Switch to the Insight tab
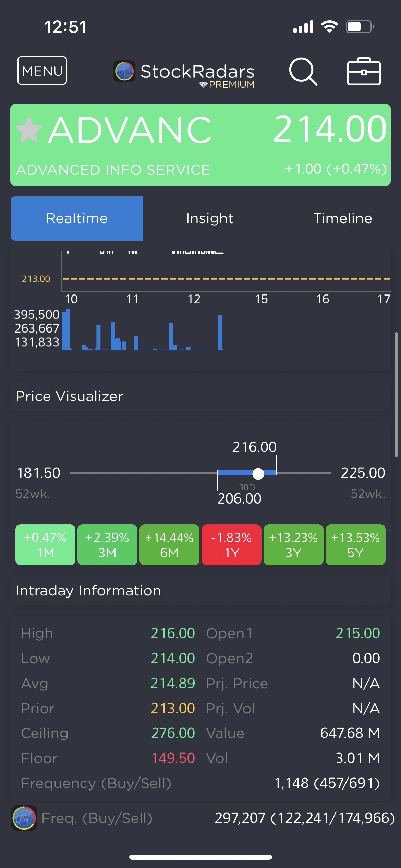The image size is (401, 868). pyautogui.click(x=209, y=218)
